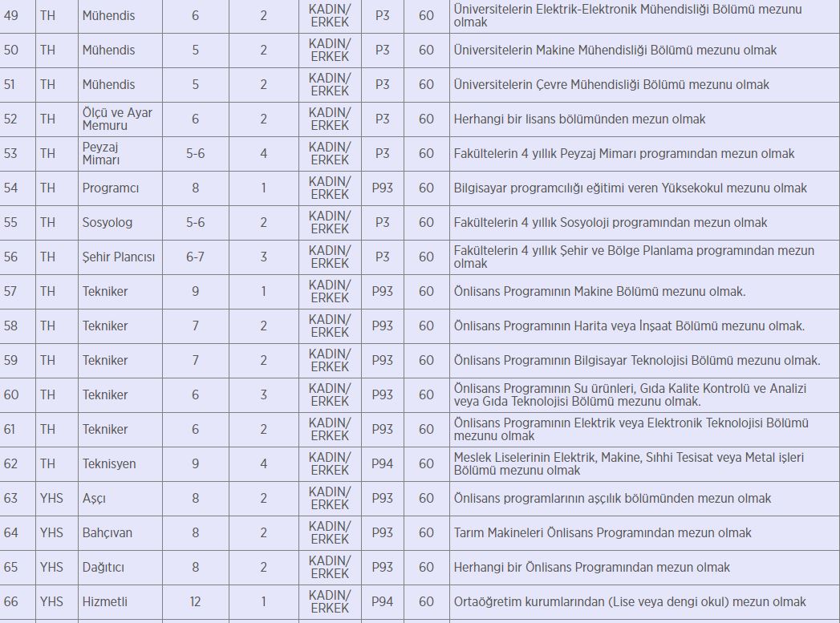Screen dimensions: 840x623
Task: Click the 6-7 degree cell for Şehir Plancısı
Action: point(195,257)
